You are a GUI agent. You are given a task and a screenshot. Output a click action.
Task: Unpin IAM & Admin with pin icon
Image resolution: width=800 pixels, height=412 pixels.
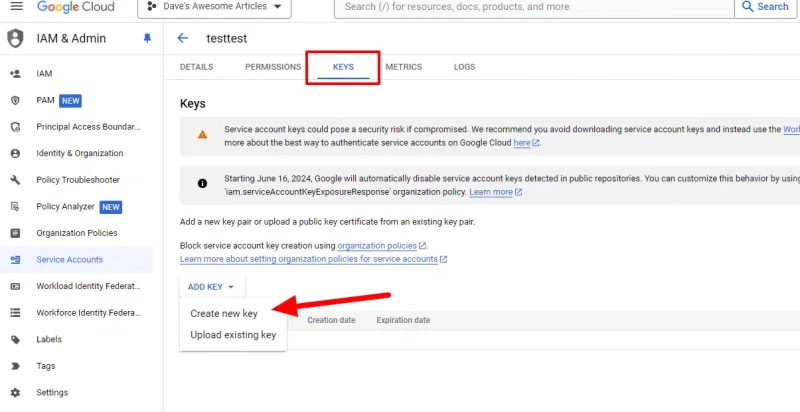[x=147, y=38]
